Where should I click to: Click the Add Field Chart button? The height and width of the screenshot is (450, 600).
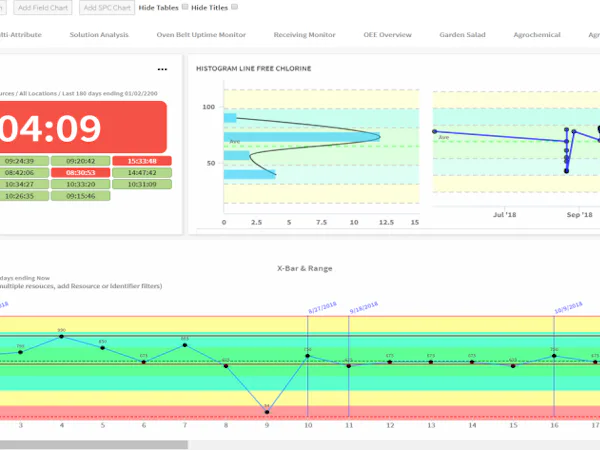pos(43,8)
